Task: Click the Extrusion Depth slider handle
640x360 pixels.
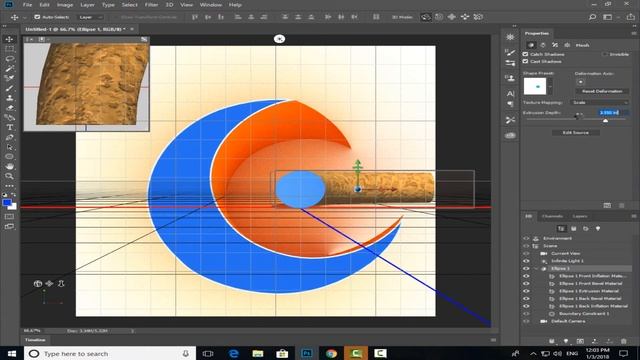Action: (x=605, y=120)
